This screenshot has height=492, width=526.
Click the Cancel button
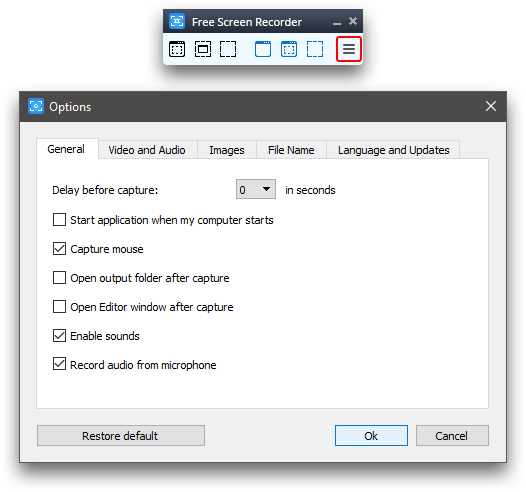pos(452,436)
